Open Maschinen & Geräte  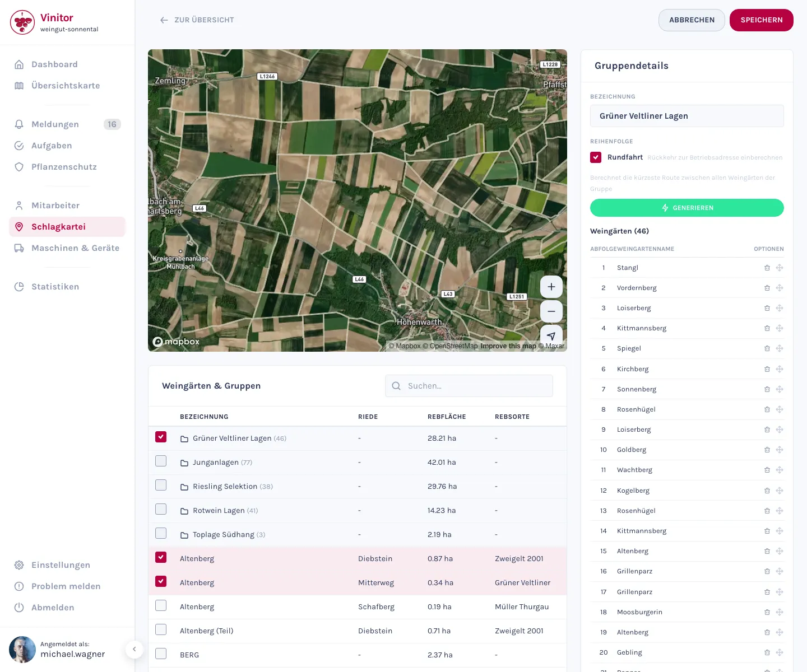[67, 248]
